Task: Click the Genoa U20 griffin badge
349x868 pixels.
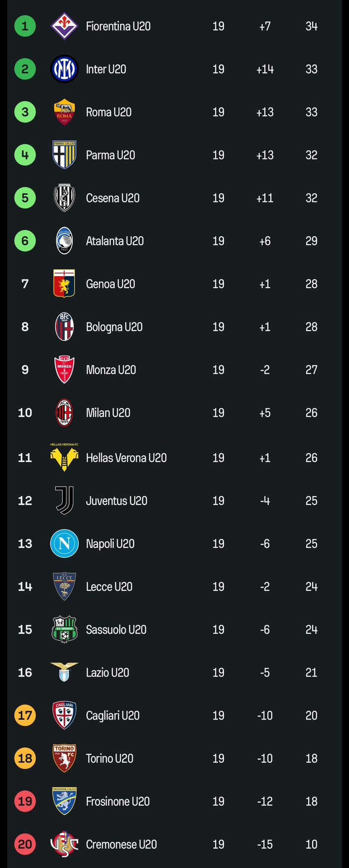Action: pyautogui.click(x=64, y=284)
